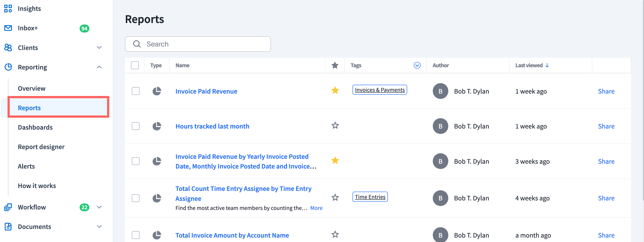Collapse the Reporting section chevron
644x242 pixels.
point(99,67)
